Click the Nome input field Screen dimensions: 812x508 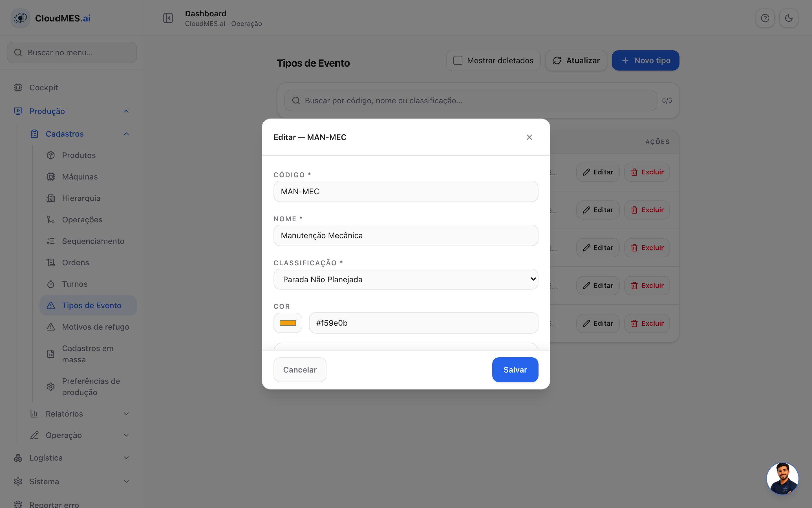pos(406,236)
